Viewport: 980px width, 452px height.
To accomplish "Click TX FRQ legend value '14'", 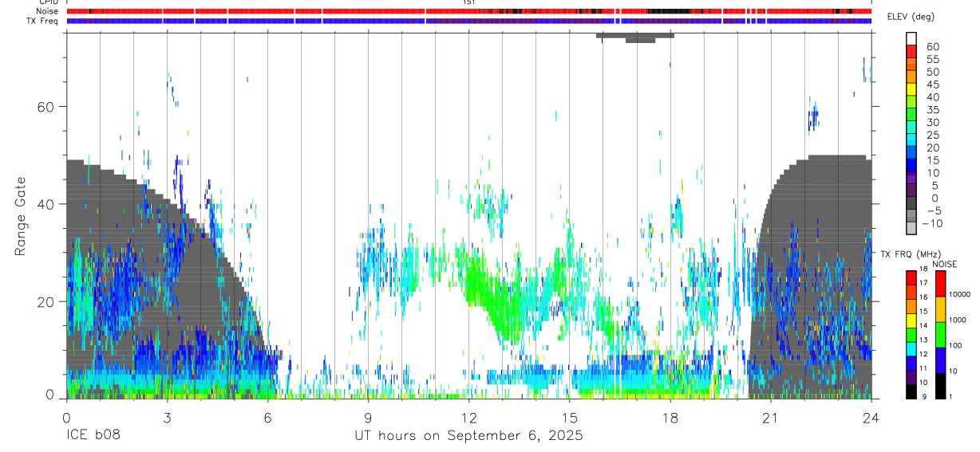I will click(923, 325).
